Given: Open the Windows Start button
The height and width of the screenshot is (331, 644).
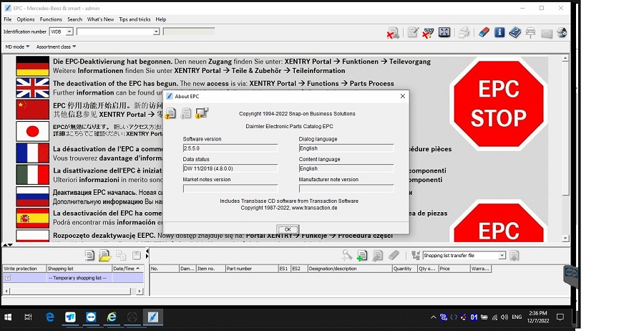Looking at the screenshot, I should 8,317.
